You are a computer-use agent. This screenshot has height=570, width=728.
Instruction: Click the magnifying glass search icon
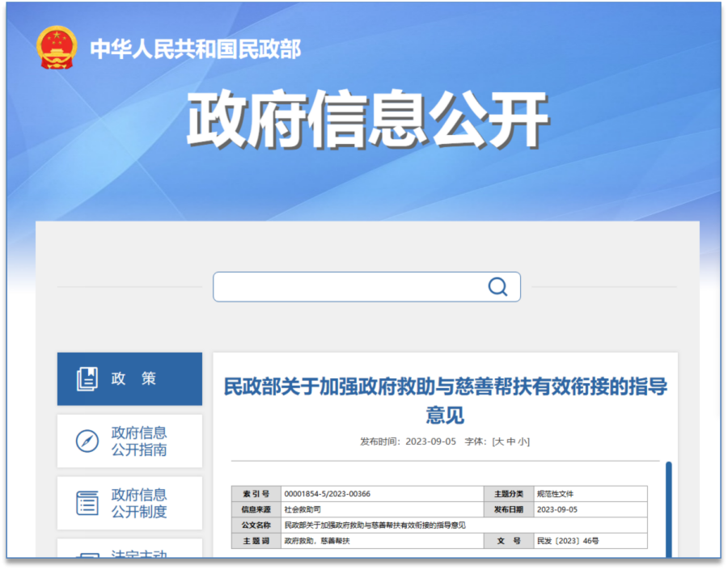[x=497, y=287]
